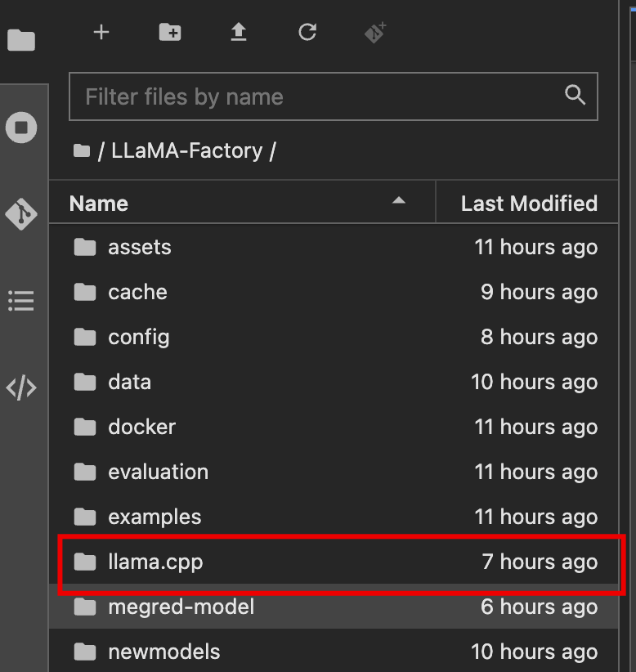The width and height of the screenshot is (636, 672).
Task: Open Running Terminals and Kernels sidebar
Action: click(21, 128)
